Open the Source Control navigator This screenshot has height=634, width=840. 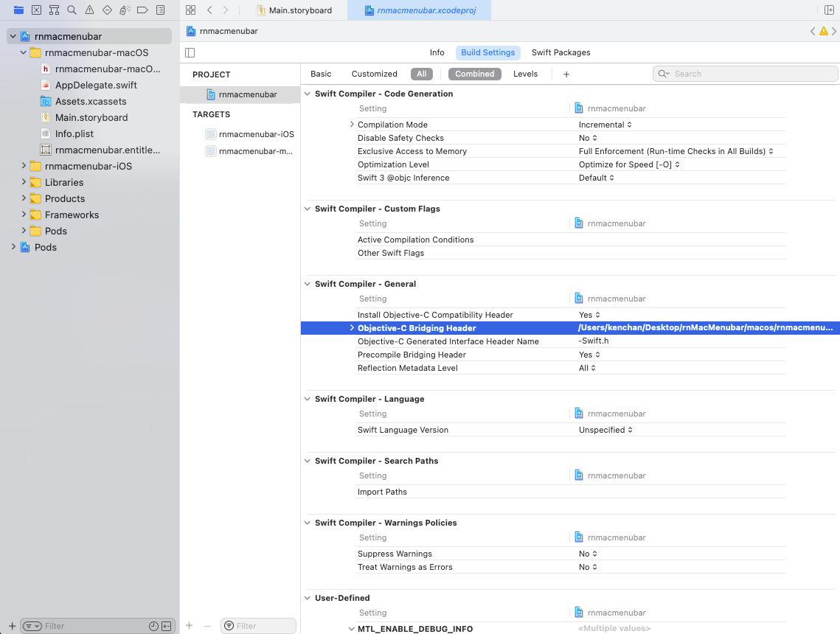(x=36, y=10)
